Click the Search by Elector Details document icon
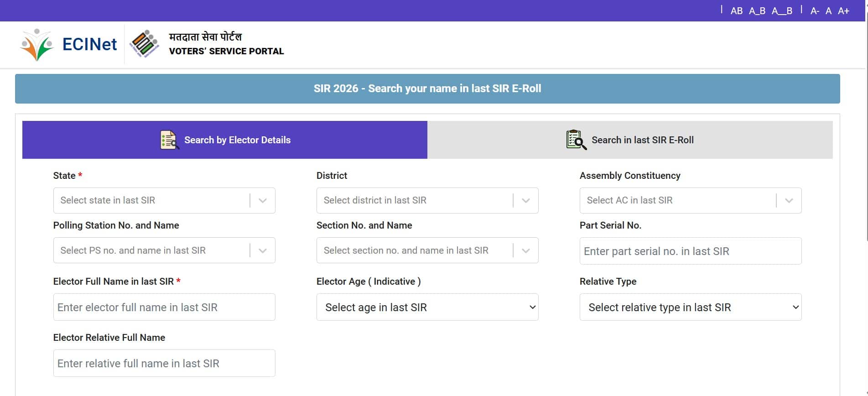The image size is (868, 396). pos(169,140)
